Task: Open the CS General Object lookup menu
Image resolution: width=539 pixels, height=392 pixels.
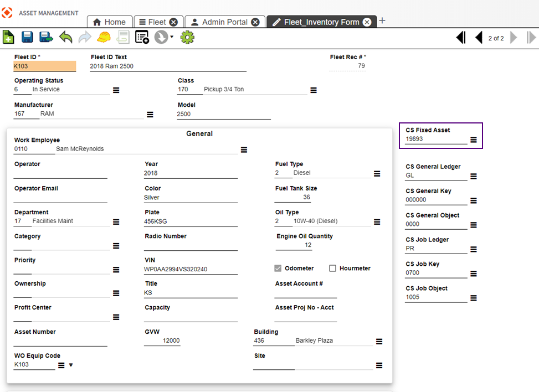Action: point(474,225)
